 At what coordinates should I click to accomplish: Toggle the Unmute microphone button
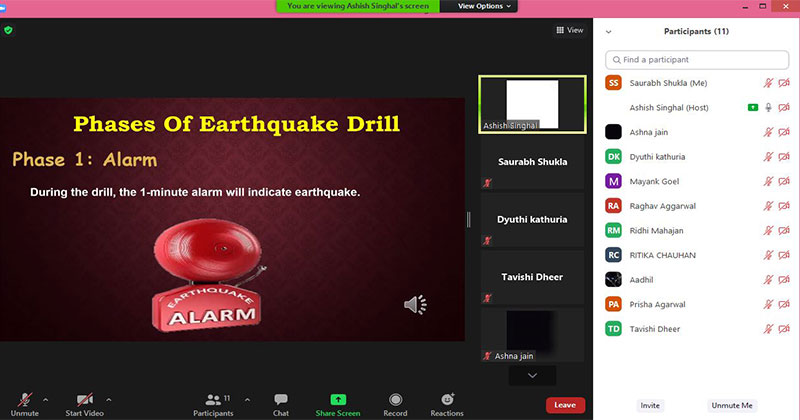coord(24,404)
